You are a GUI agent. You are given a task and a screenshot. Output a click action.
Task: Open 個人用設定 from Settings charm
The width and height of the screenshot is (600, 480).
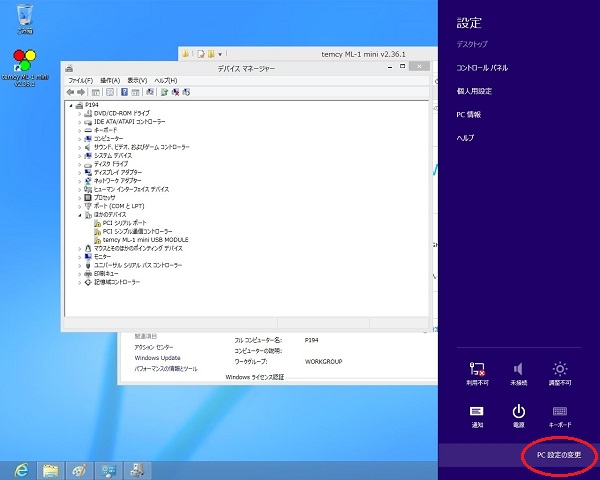pyautogui.click(x=474, y=91)
